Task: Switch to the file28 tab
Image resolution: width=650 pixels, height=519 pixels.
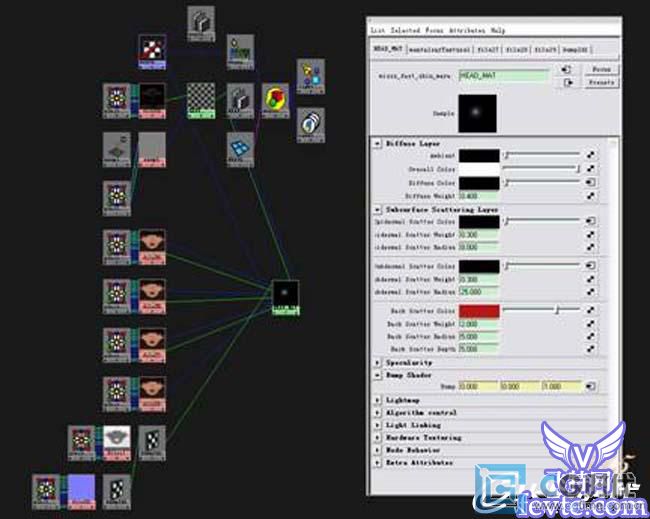Action: 517,49
